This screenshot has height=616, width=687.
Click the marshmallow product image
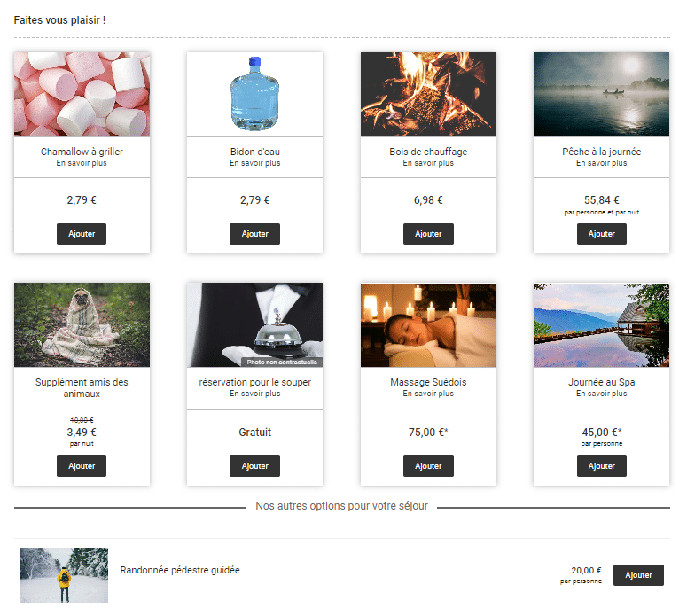(x=82, y=94)
